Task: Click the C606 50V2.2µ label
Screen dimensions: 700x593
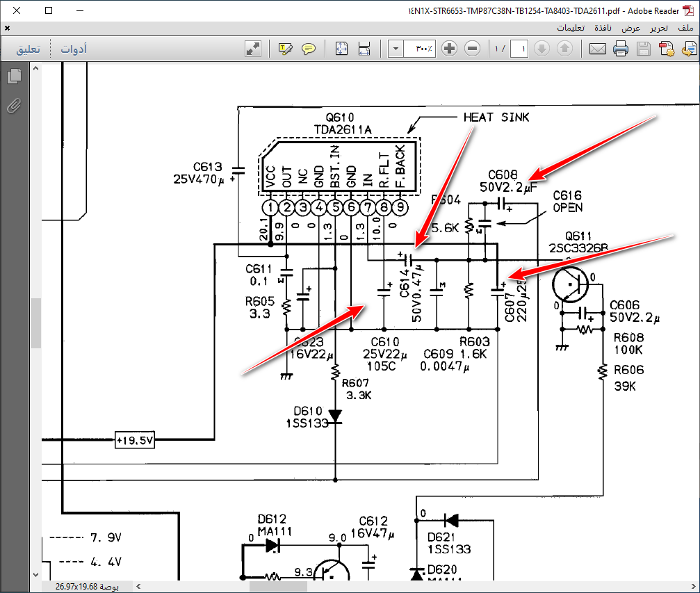Action: pyautogui.click(x=635, y=311)
